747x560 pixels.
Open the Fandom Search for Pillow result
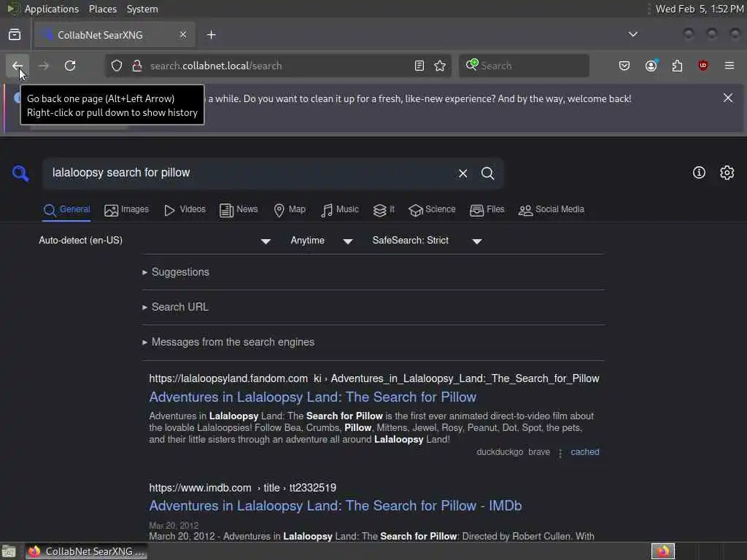pyautogui.click(x=312, y=397)
